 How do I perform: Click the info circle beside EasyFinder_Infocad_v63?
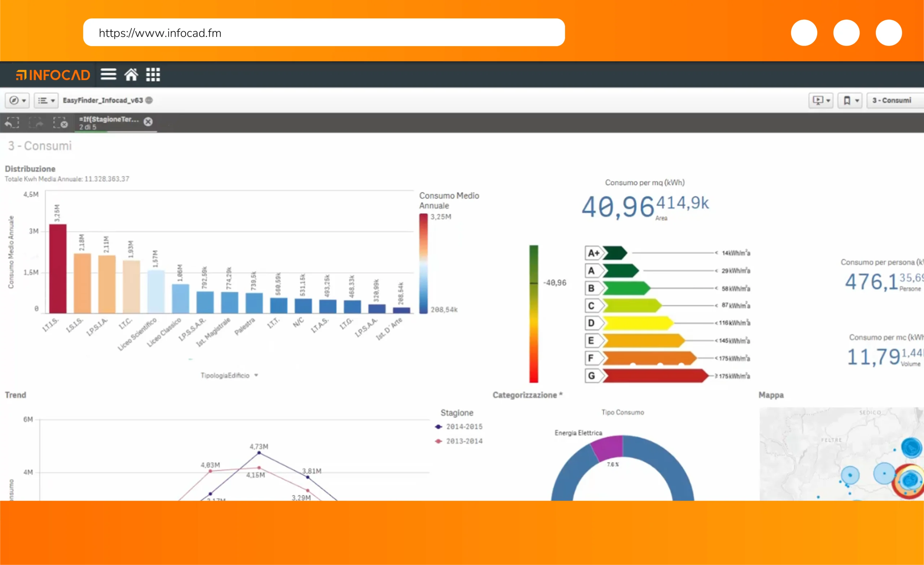pos(149,100)
